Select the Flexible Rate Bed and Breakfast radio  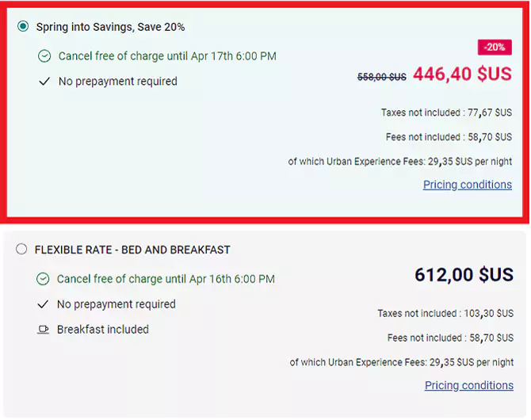[21, 250]
